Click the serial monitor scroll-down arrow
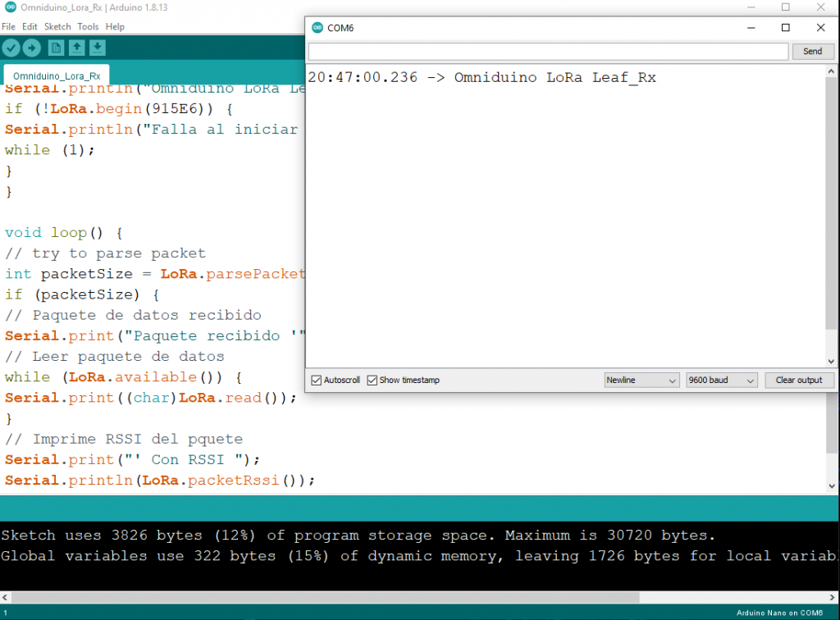 click(831, 362)
